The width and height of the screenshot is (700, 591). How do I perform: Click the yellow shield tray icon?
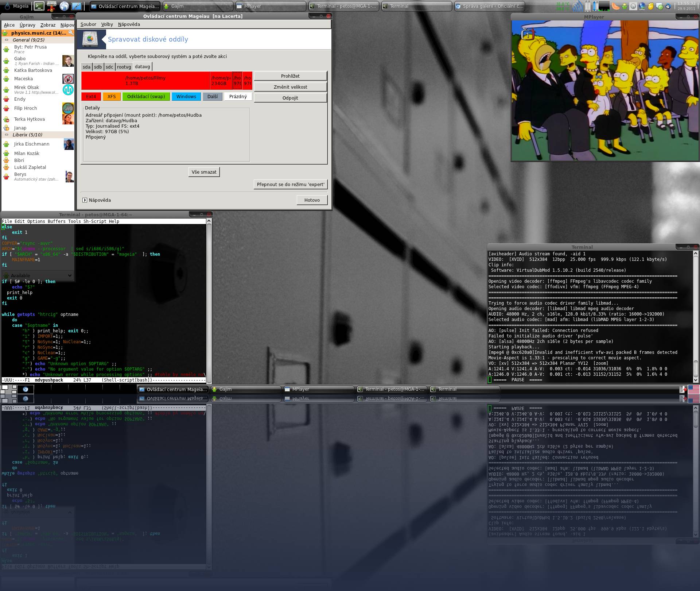coord(651,6)
